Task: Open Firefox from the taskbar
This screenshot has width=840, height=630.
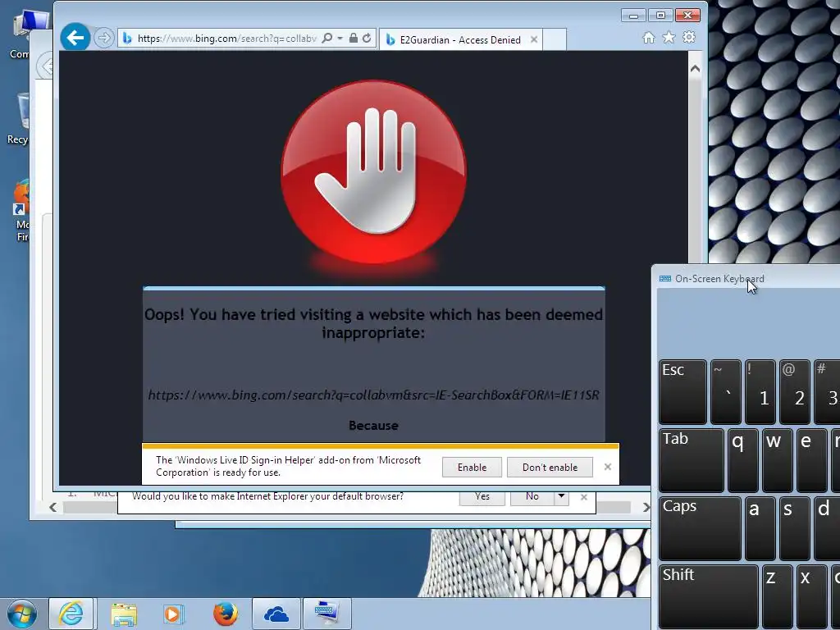Action: 225,614
